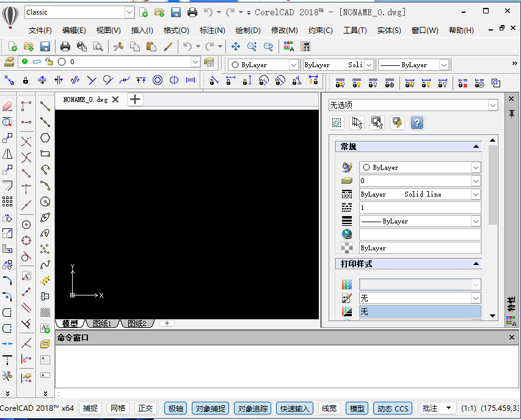The height and width of the screenshot is (420, 521).
Task: Open the 批注 annotation dropdown
Action: click(x=437, y=408)
